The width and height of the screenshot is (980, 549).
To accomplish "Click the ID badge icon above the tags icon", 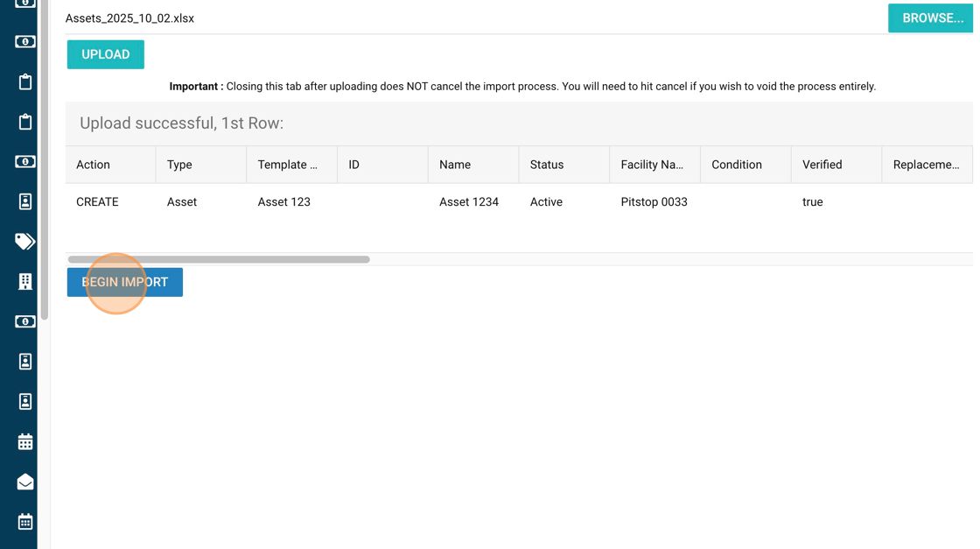I will 24,201.
